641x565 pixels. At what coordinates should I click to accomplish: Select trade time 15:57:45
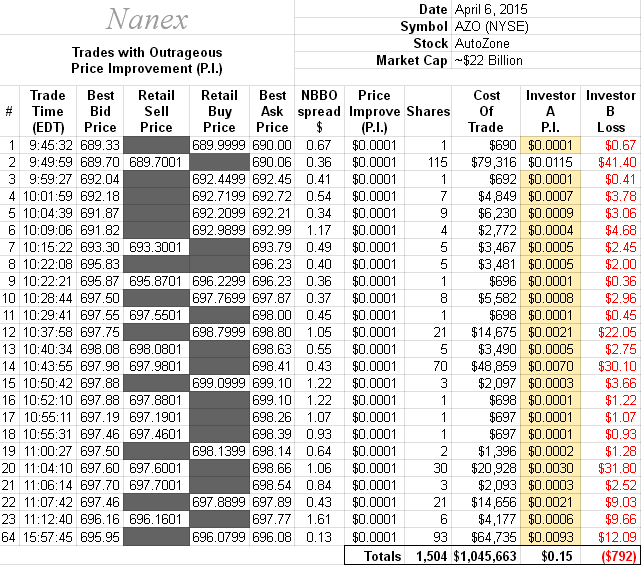(48, 537)
